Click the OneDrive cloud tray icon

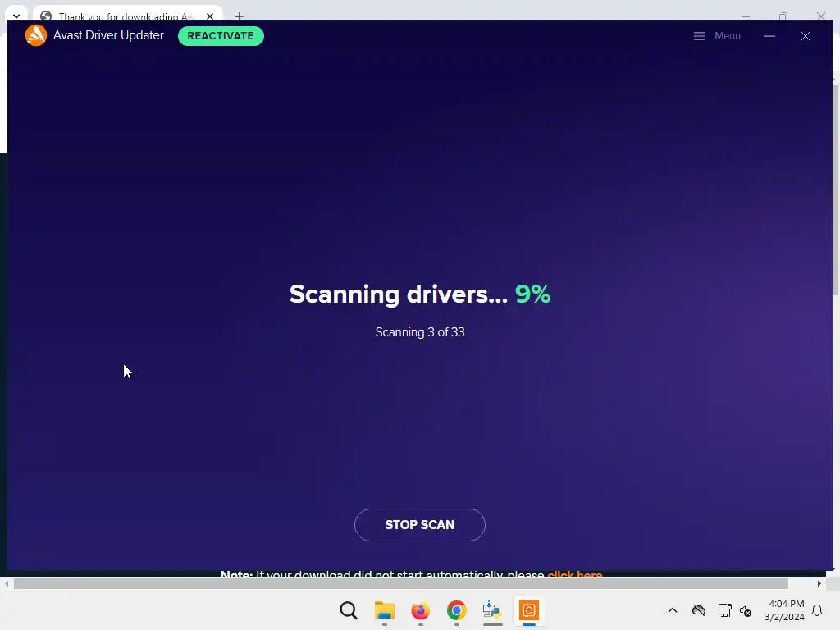click(x=699, y=610)
